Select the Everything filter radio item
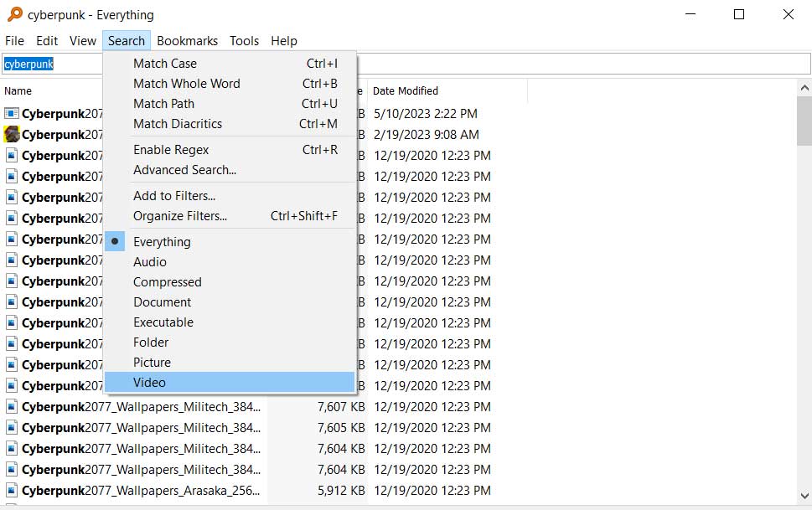The height and width of the screenshot is (510, 812). click(230, 242)
